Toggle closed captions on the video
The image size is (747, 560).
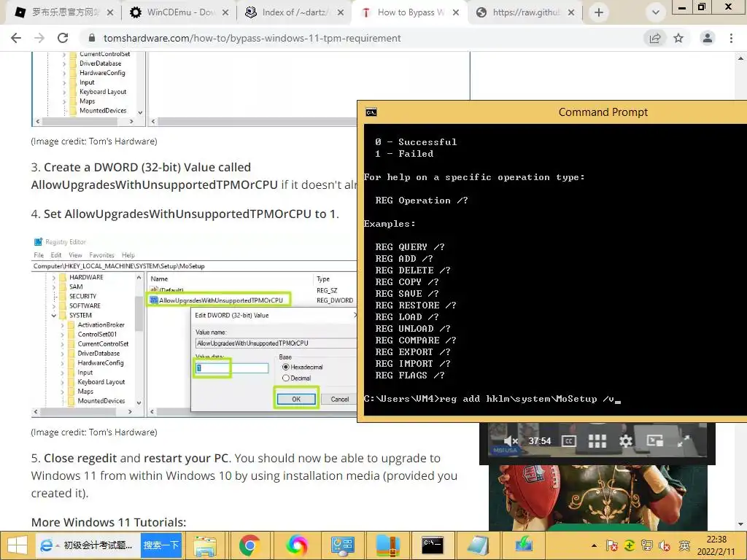(568, 441)
